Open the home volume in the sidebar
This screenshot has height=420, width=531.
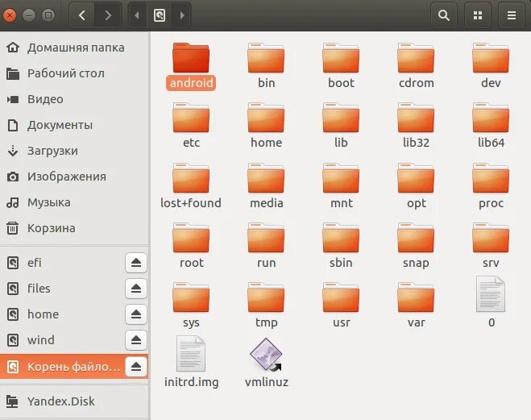coord(61,314)
